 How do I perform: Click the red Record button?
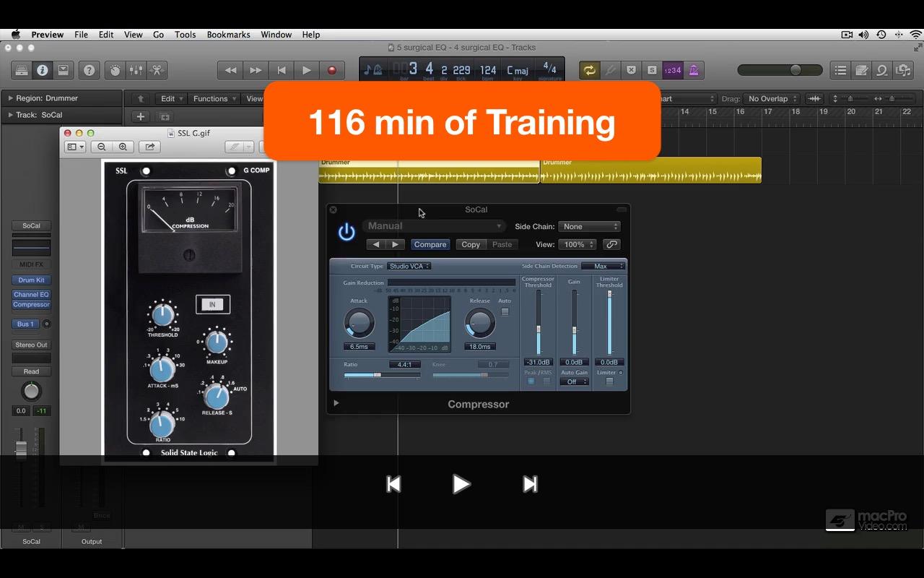tap(332, 70)
